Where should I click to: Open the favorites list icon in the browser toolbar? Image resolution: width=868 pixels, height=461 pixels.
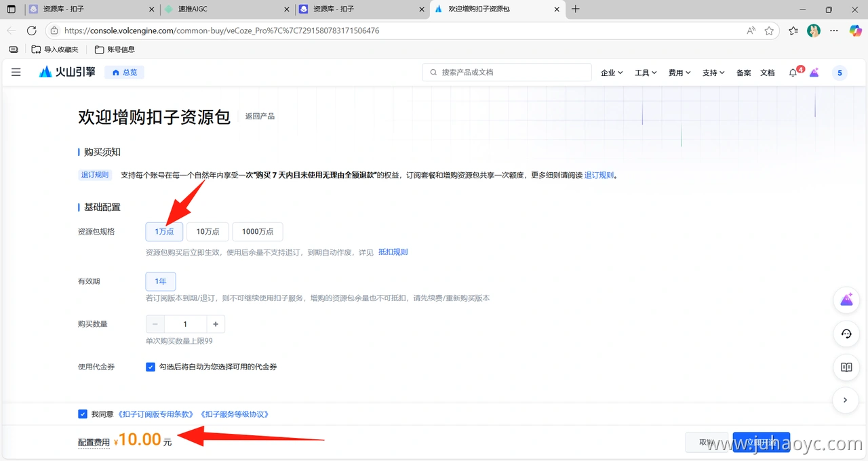click(x=793, y=31)
